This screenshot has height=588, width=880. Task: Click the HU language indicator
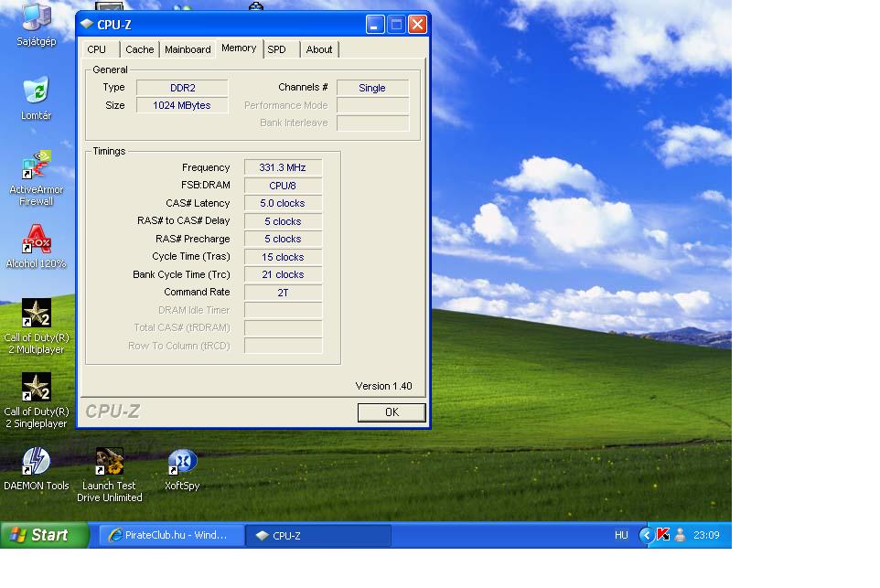tap(621, 535)
